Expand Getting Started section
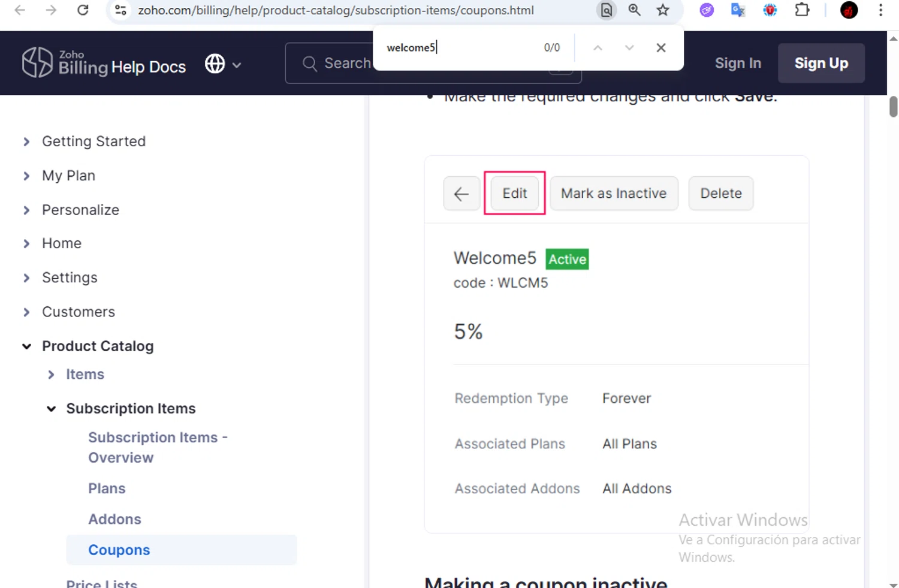899x588 pixels. pos(26,141)
